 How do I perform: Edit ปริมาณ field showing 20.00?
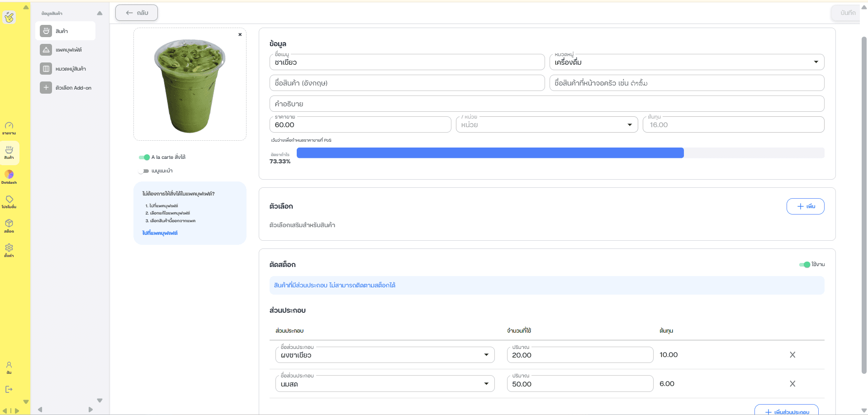click(x=580, y=355)
